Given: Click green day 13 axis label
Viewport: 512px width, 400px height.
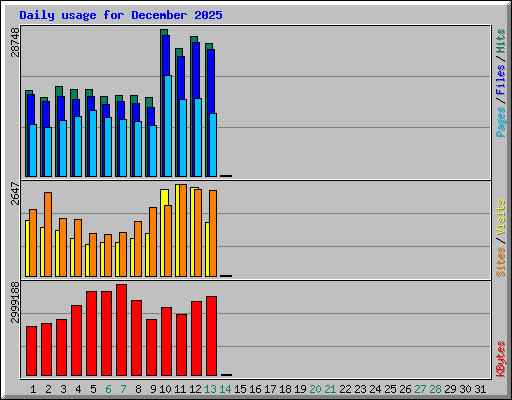Looking at the screenshot, I should click(x=210, y=389).
